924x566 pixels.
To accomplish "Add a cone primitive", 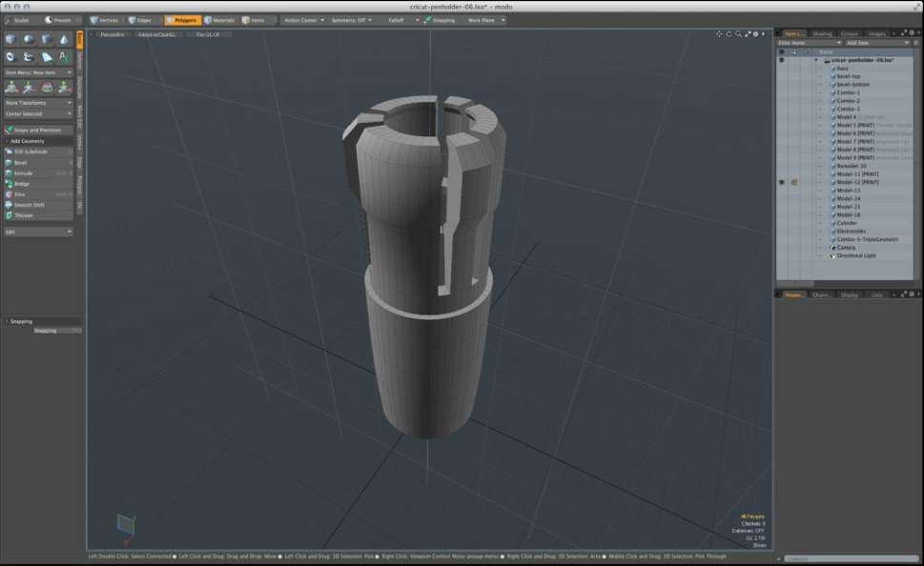I will click(x=64, y=39).
